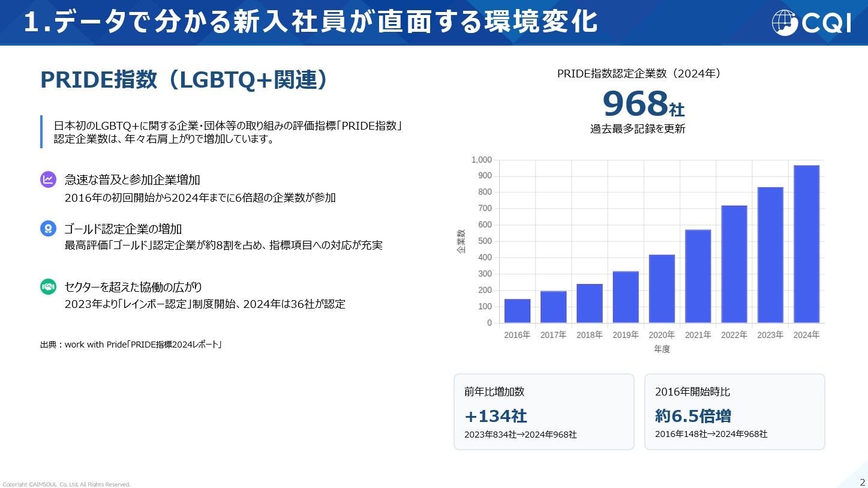Screen dimensions: 868x488
Task: Select the 2024年 bar in chart
Action: point(806,244)
